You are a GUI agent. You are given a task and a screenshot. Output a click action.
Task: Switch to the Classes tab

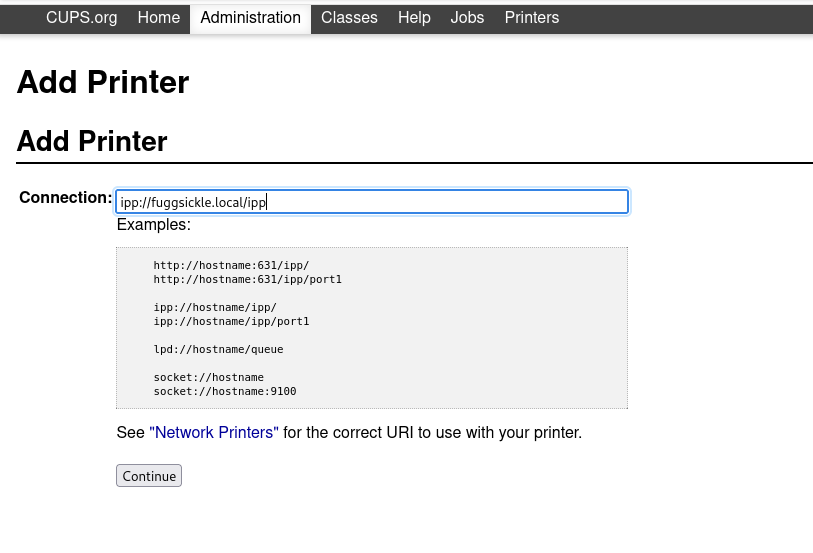point(349,18)
